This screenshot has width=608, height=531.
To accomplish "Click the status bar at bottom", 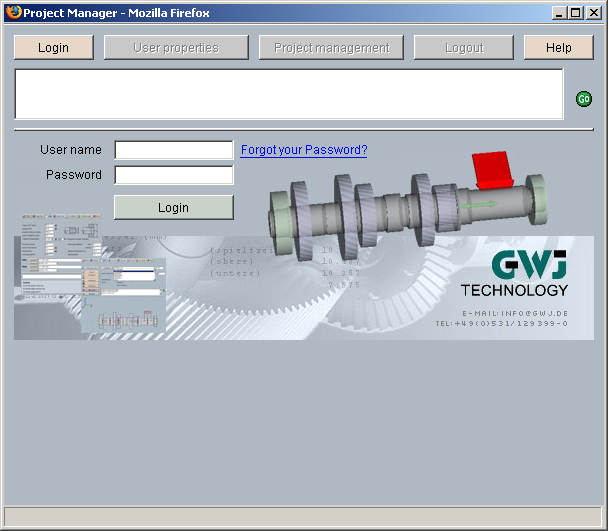I will (304, 516).
